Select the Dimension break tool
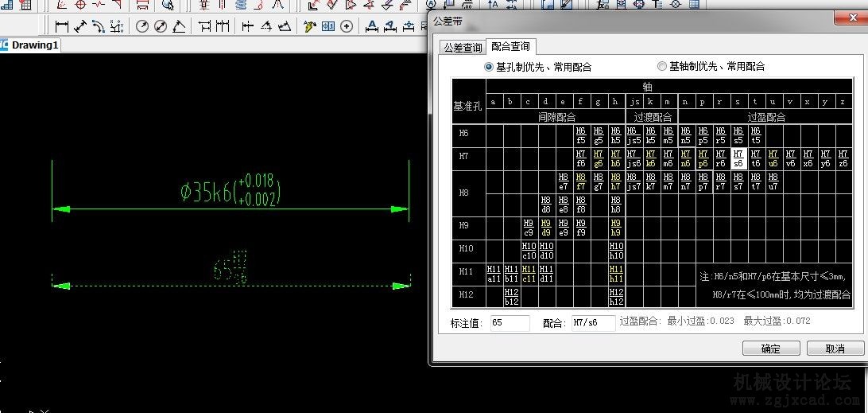Viewport: 868px width, 413px height. (266, 26)
